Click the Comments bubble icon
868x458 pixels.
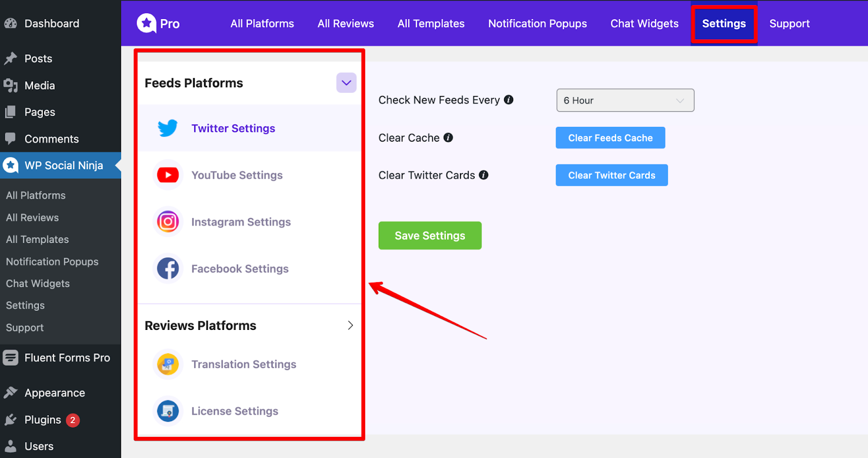[10, 138]
